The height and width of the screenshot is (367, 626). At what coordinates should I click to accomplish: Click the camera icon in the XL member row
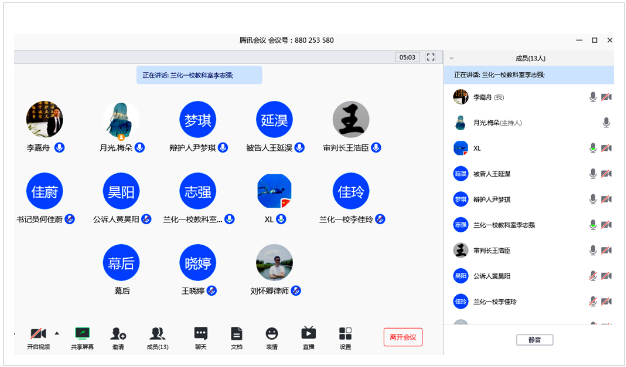[x=606, y=148]
